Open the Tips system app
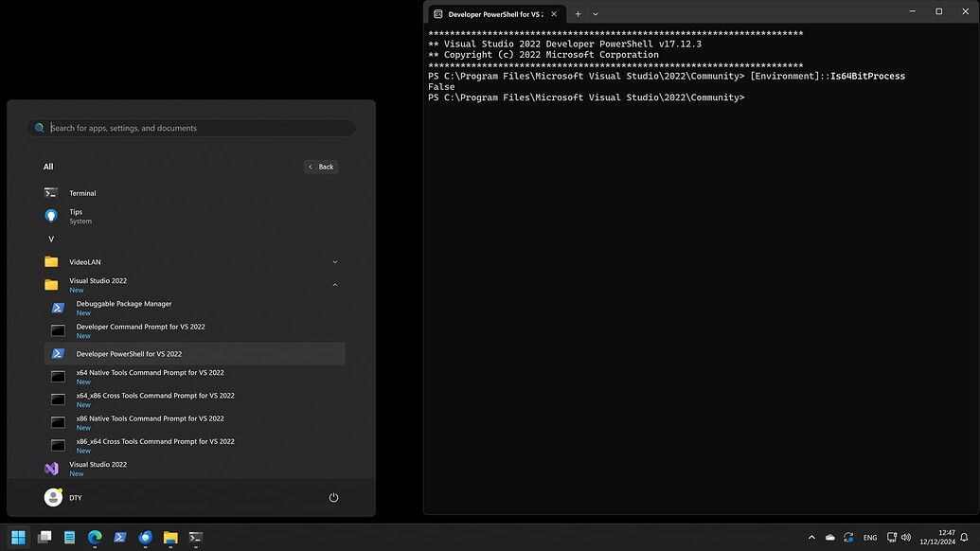The height and width of the screenshot is (551, 980). click(x=194, y=216)
